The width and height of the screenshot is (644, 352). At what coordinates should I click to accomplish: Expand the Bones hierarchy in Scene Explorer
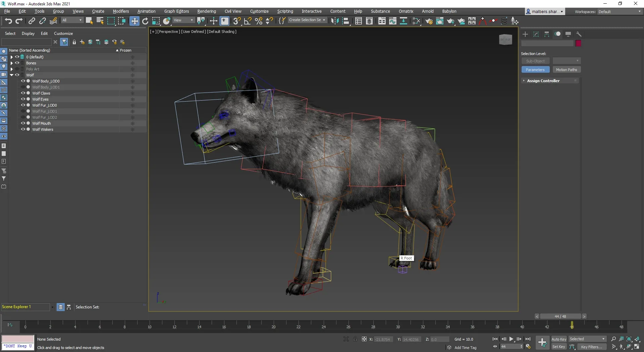[12, 63]
